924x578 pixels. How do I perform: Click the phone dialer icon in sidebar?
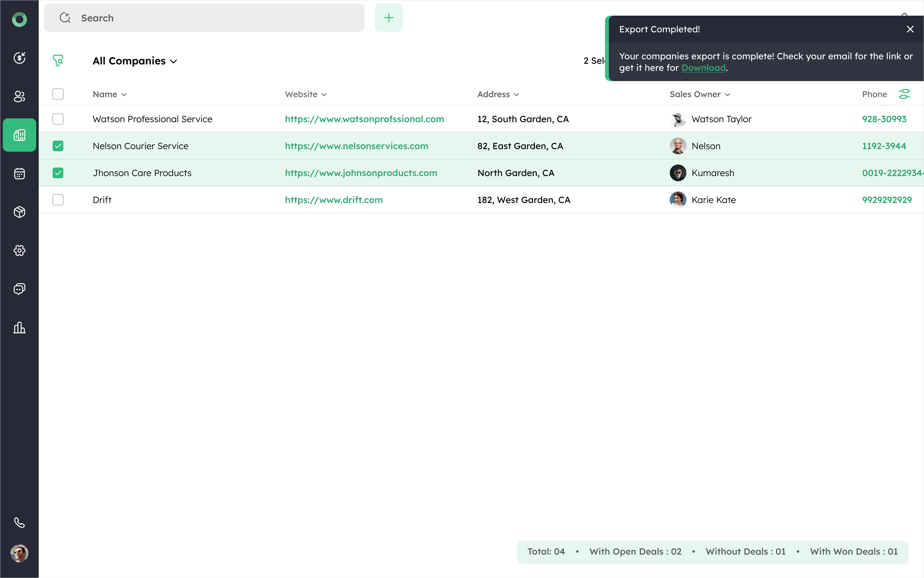click(x=19, y=522)
